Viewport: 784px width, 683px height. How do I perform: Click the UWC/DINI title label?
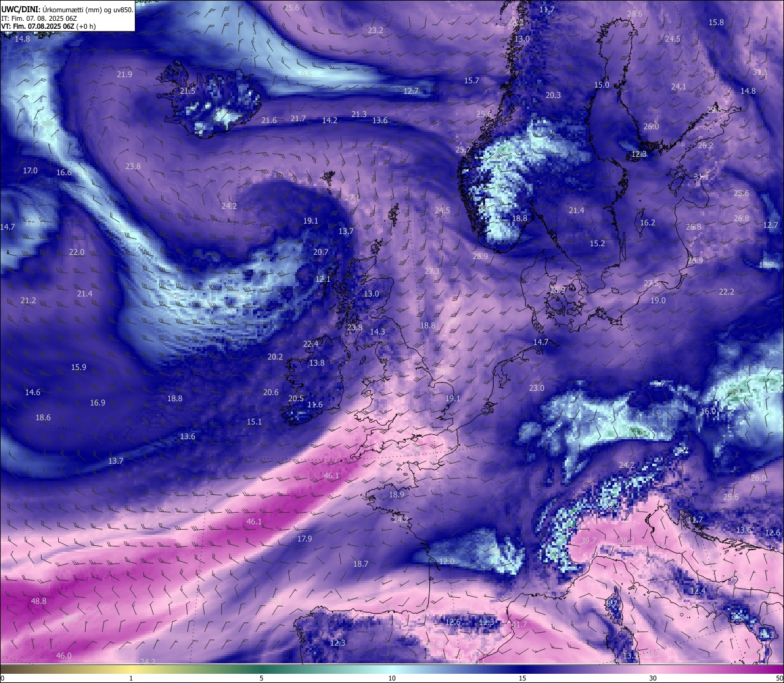coord(20,9)
